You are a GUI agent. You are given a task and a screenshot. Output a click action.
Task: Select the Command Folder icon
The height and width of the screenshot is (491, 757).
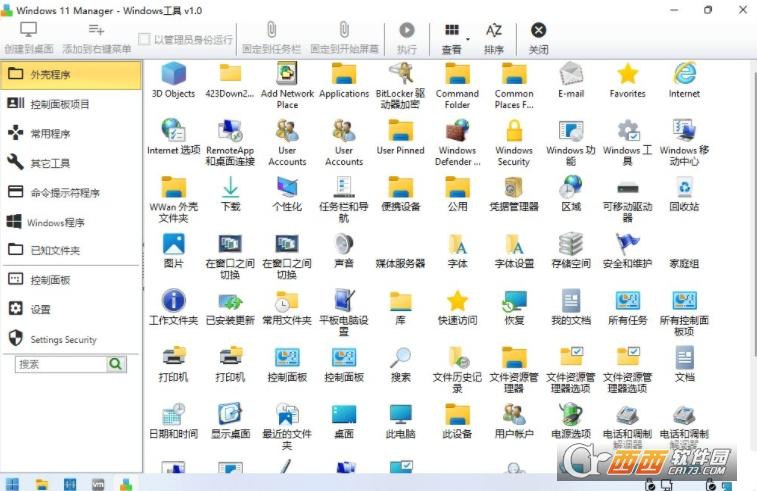457,85
